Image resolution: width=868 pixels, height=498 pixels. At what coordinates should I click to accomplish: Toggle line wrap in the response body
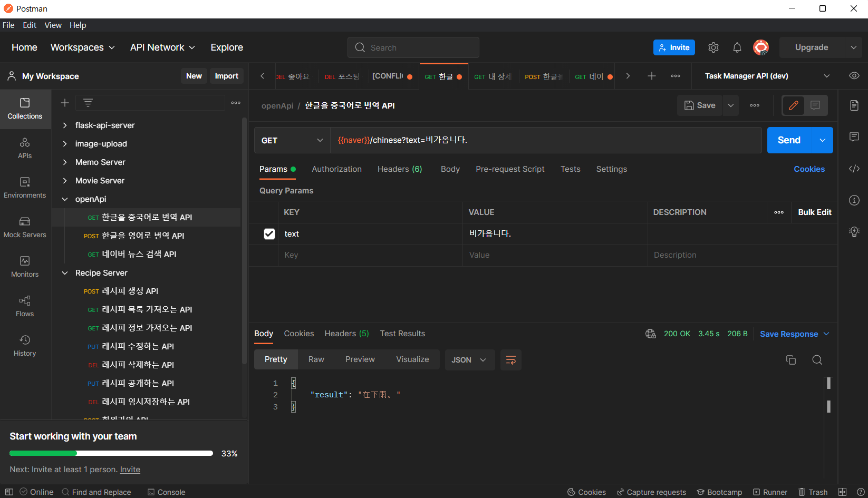point(510,360)
